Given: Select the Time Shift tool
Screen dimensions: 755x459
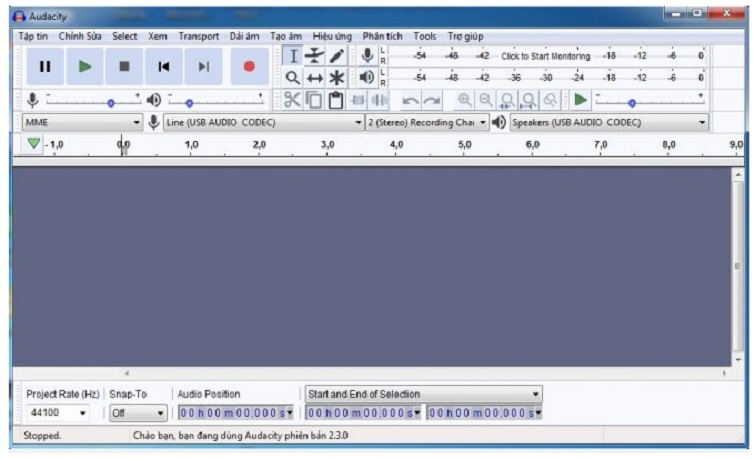Looking at the screenshot, I should pyautogui.click(x=315, y=77).
